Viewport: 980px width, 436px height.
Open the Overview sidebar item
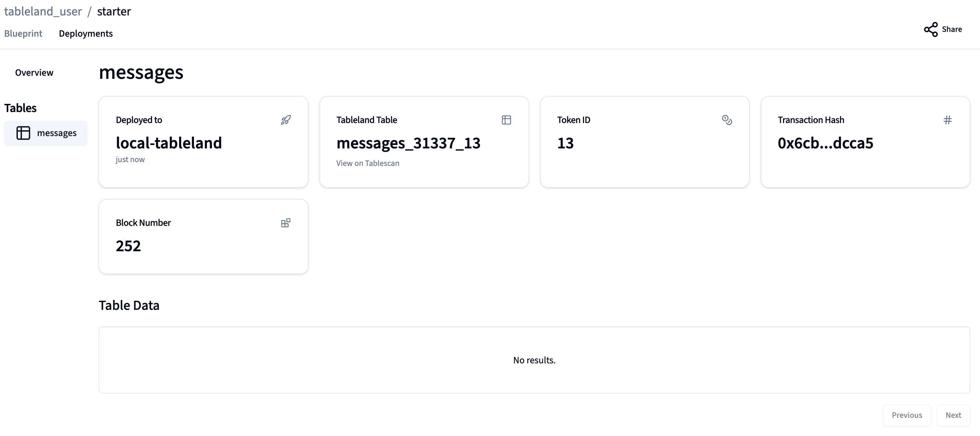[x=34, y=73]
